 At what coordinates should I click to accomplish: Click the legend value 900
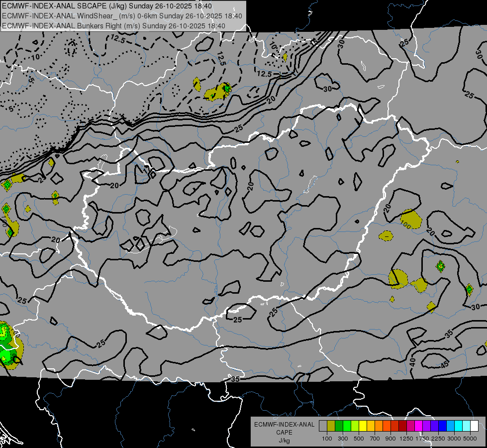pos(390,439)
